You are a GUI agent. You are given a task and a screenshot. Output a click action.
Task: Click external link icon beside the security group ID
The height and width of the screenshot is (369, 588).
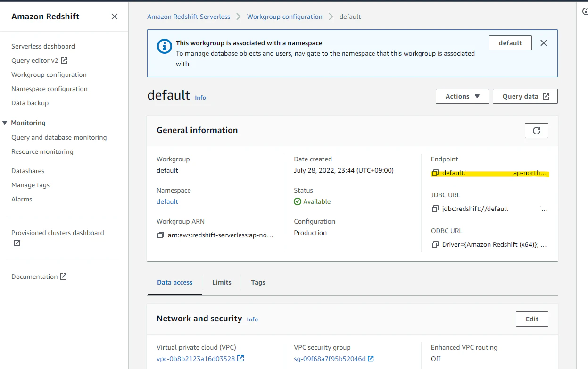coord(371,359)
